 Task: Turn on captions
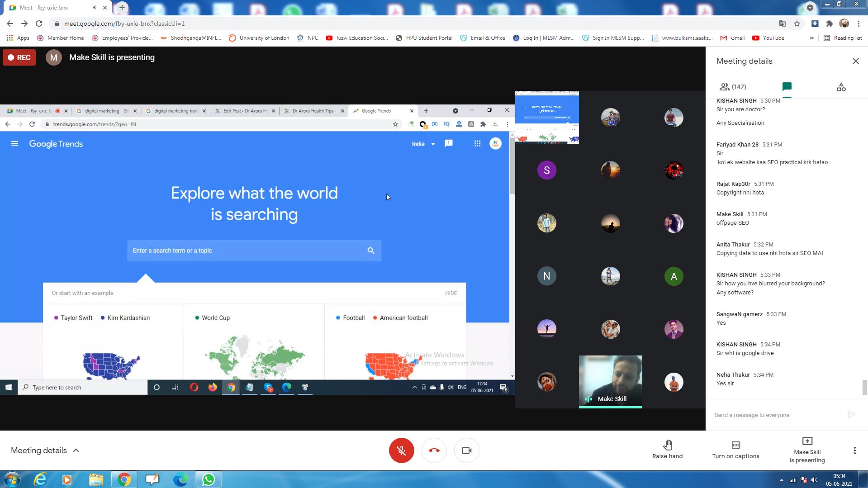(x=736, y=450)
